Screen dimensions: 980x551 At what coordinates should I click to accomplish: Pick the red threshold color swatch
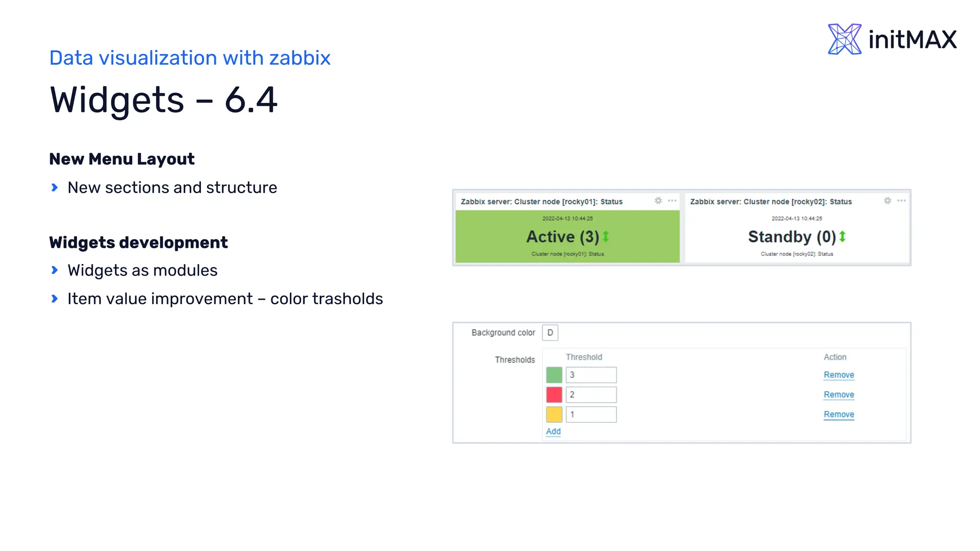[x=554, y=395]
